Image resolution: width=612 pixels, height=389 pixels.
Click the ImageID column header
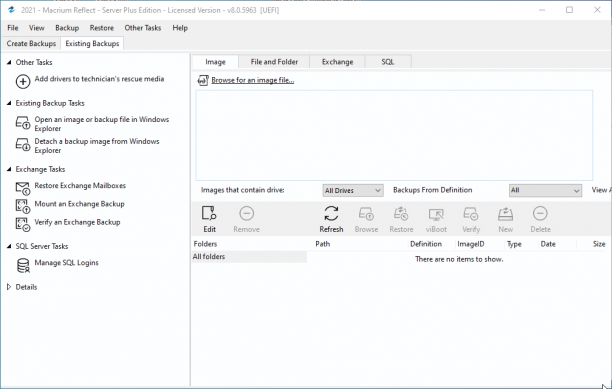click(x=471, y=244)
